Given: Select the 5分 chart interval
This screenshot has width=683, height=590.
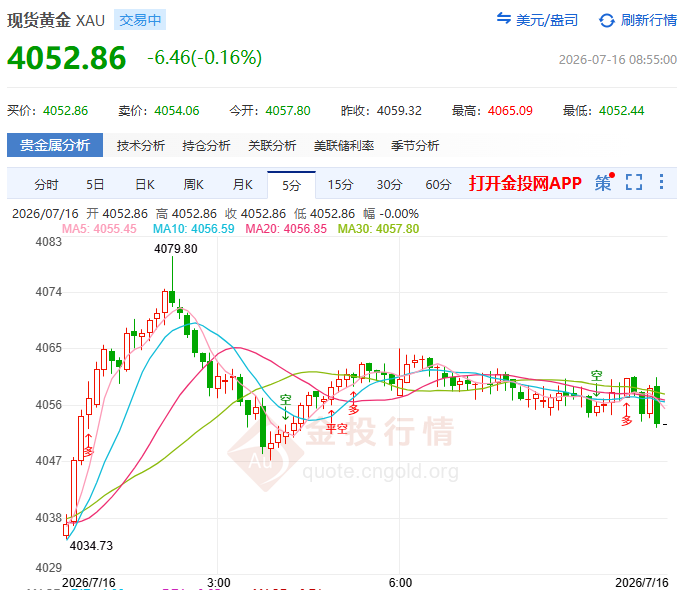Looking at the screenshot, I should point(291,185).
